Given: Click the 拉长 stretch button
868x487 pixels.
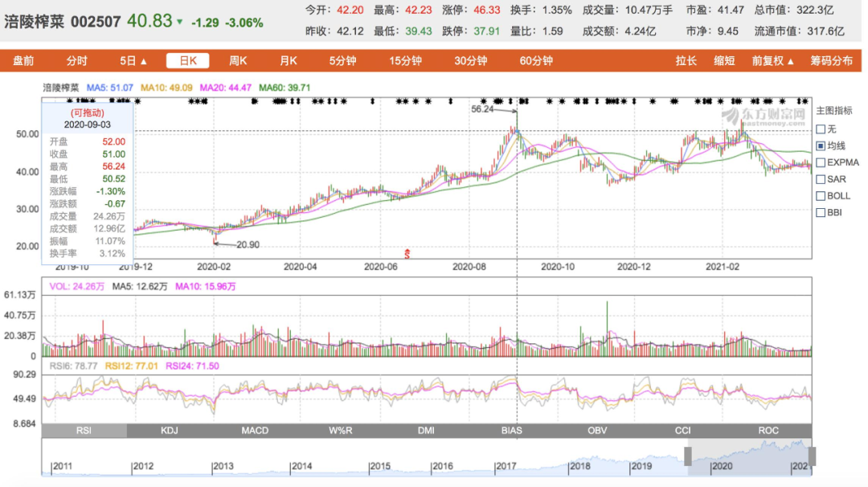Looking at the screenshot, I should [x=686, y=61].
